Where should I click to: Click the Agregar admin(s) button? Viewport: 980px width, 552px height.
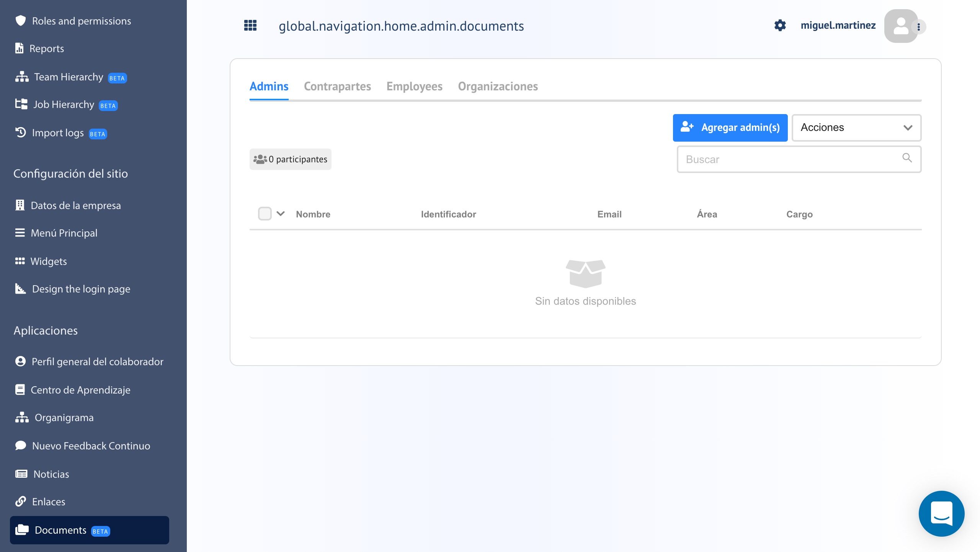click(730, 128)
